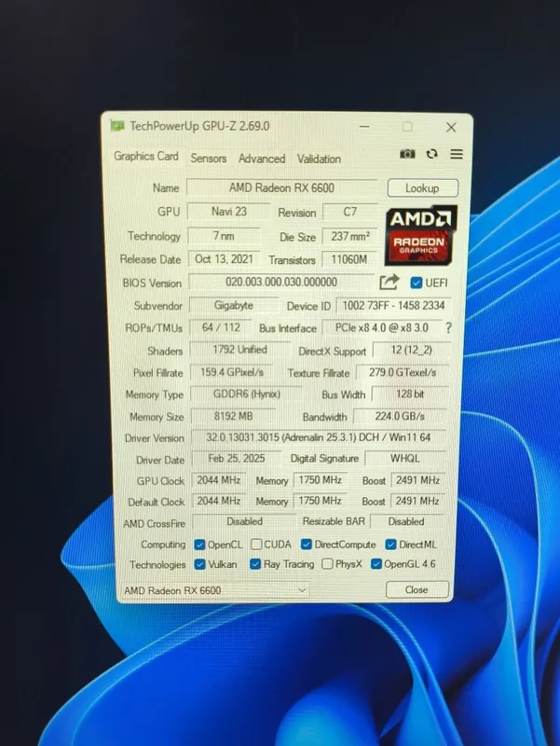Open the AMD Radeon RX 6600 GPU dropdown
The image size is (560, 746).
215,590
